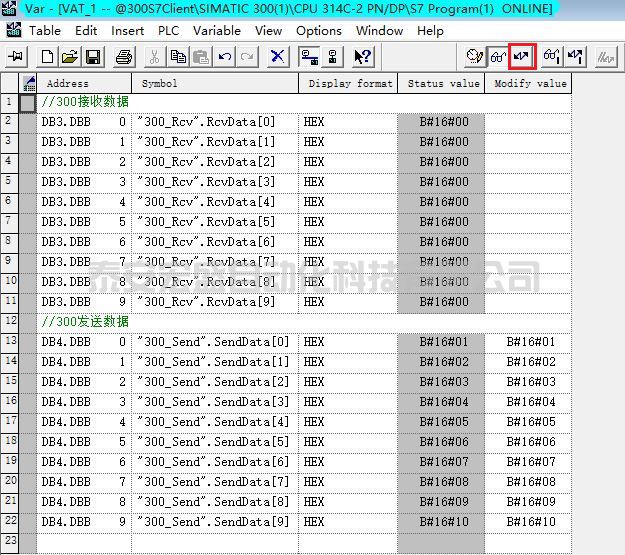Open the PLC menu
Viewport: 625px width, 555px height.
pos(169,31)
